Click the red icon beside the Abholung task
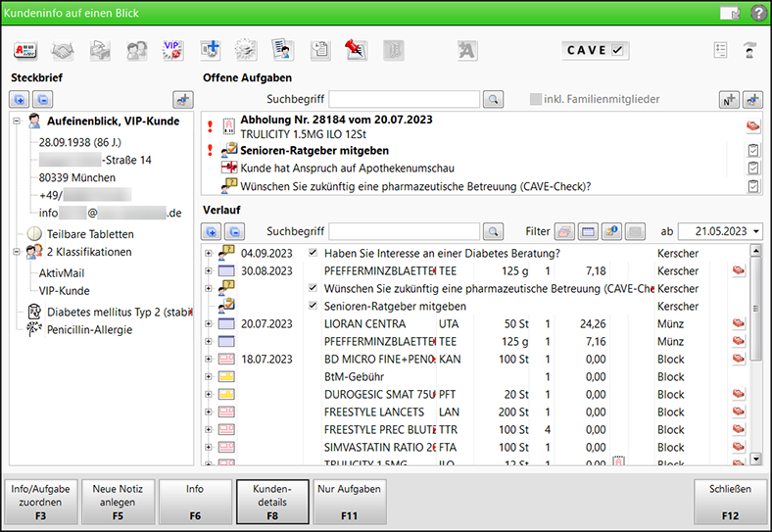Viewport: 772px width, 532px height. coord(752,125)
